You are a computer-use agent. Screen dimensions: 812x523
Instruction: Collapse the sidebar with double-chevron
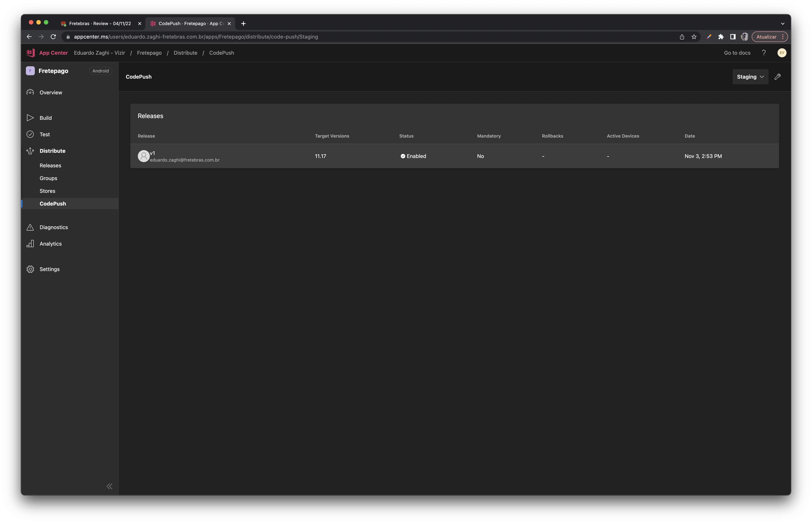click(x=109, y=486)
